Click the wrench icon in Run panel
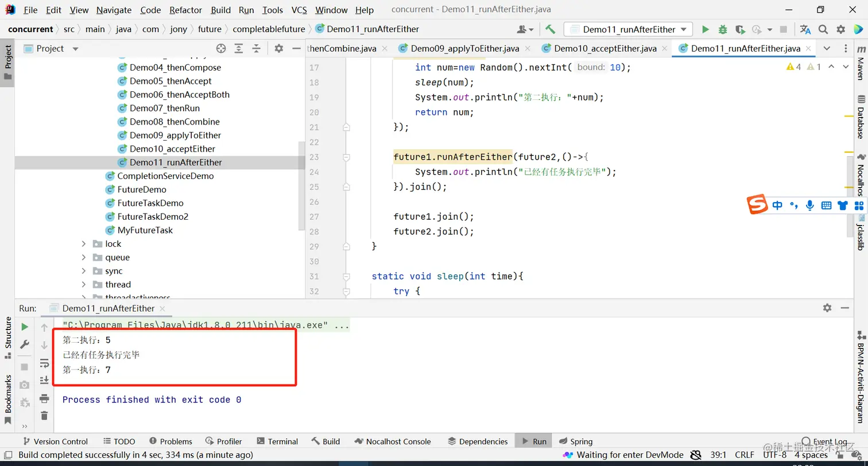The height and width of the screenshot is (466, 868). coord(25,344)
